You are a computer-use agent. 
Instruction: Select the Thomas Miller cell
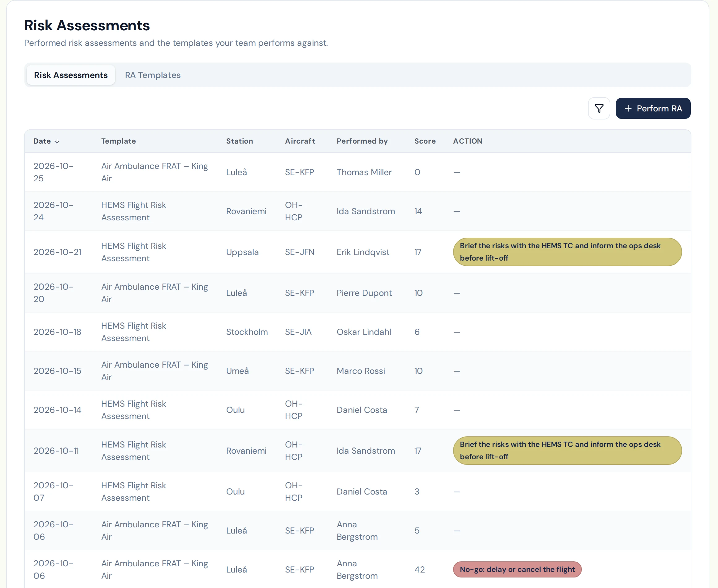[x=364, y=172]
